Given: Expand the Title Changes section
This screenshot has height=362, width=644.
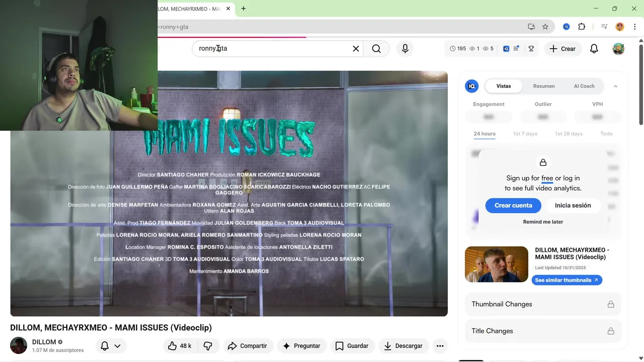Looking at the screenshot, I should pos(543,331).
